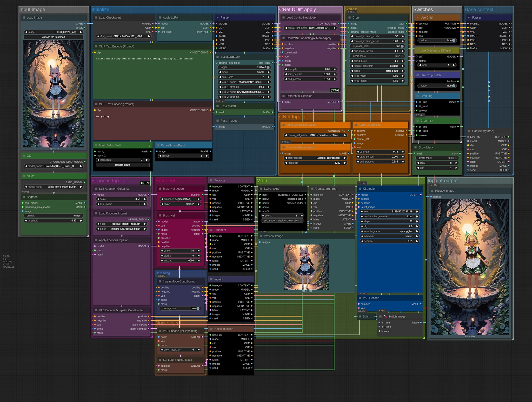Select the CNet DDiff apply group title
The height and width of the screenshot is (402, 532).
click(297, 10)
